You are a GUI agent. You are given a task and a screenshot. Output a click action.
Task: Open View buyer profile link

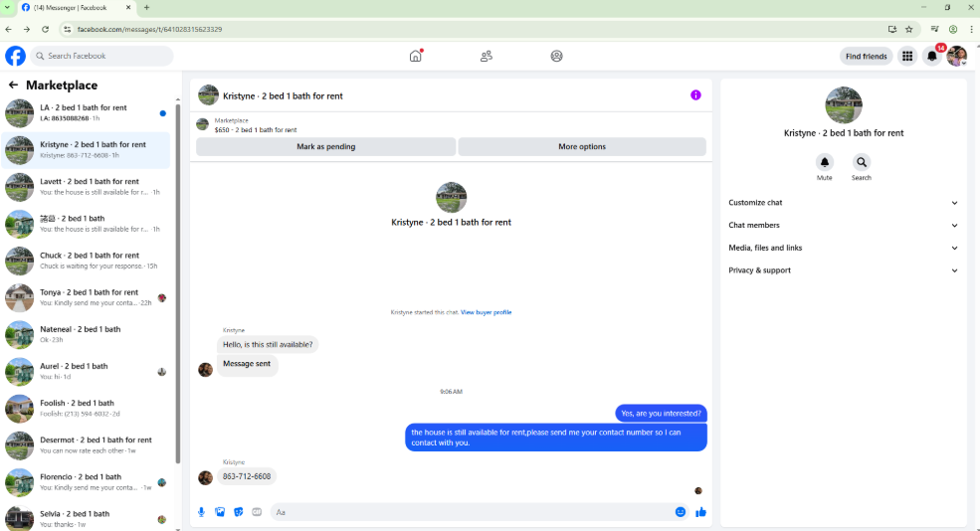[486, 312]
